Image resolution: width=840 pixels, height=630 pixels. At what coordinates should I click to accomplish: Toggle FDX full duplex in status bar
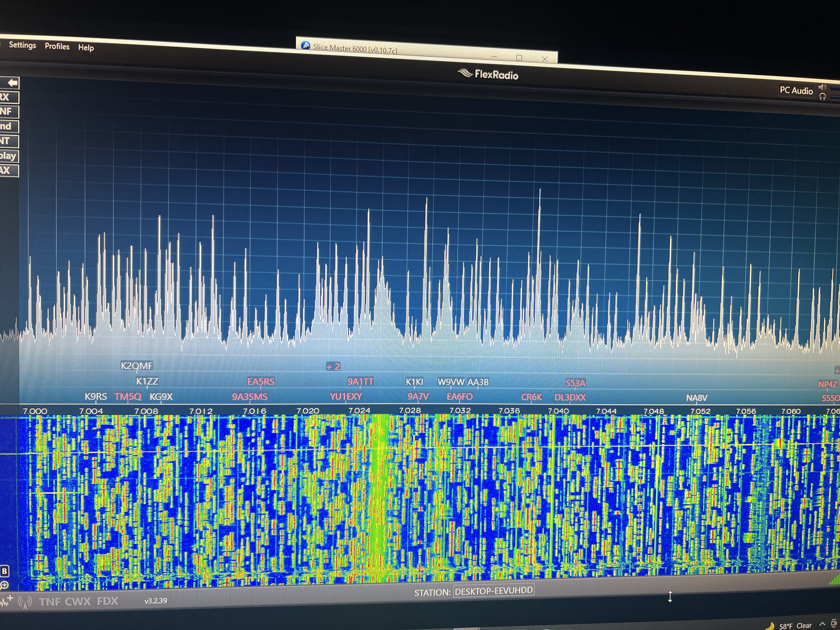[107, 601]
